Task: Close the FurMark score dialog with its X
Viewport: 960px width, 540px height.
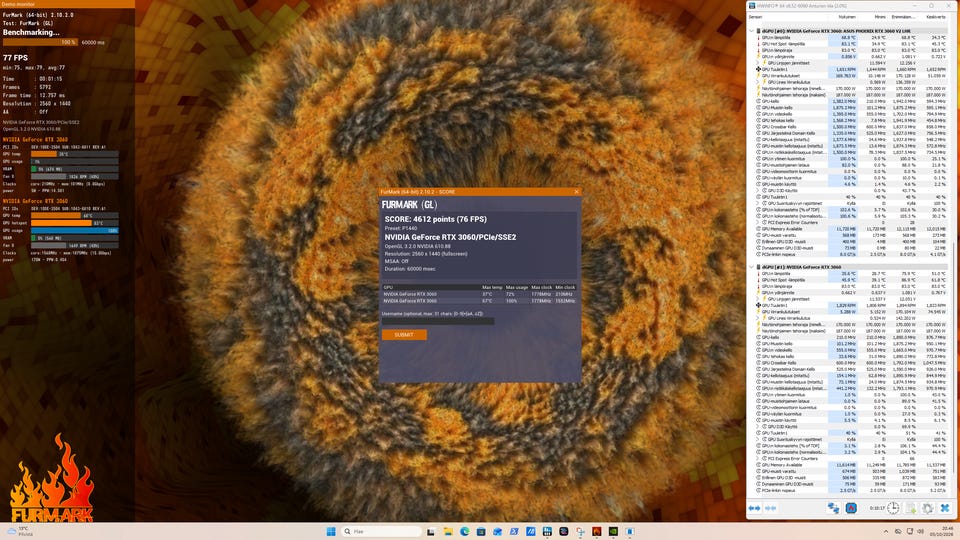Action: 576,192
